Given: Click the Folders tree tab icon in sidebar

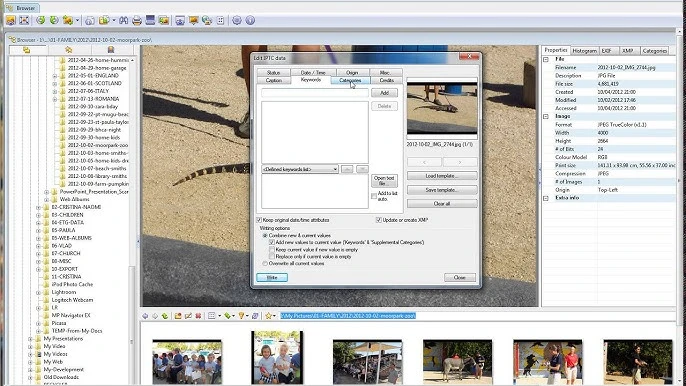Looking at the screenshot, I should [27, 50].
